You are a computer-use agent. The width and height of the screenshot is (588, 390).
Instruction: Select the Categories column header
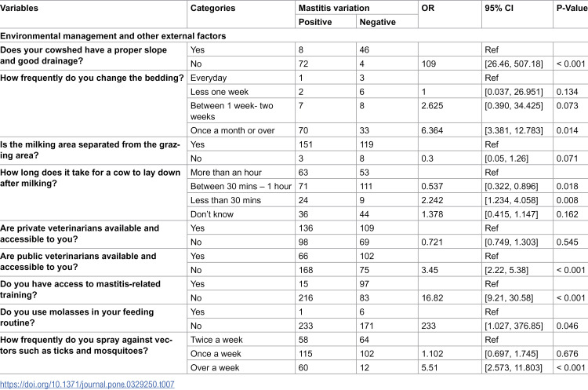[x=212, y=8]
